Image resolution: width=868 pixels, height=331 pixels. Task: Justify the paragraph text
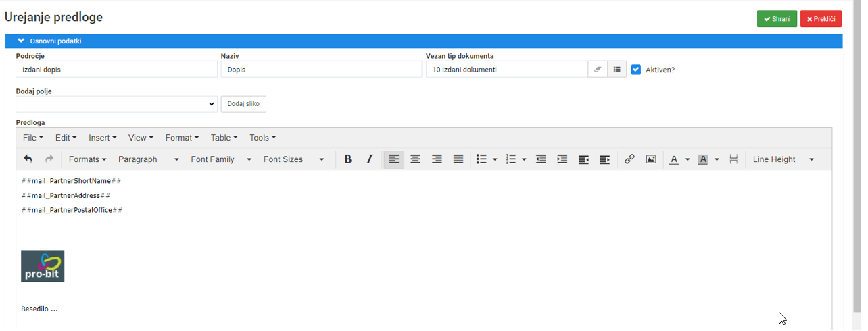coord(458,159)
